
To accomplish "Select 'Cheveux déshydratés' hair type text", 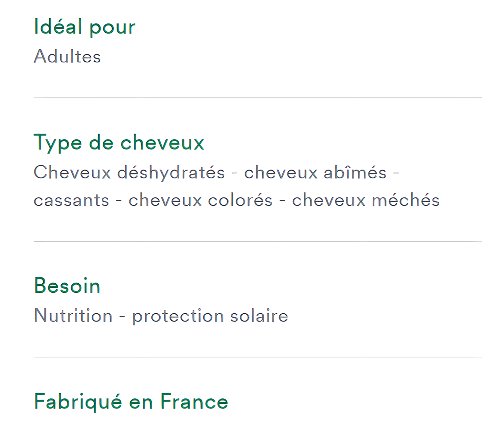I will [129, 172].
